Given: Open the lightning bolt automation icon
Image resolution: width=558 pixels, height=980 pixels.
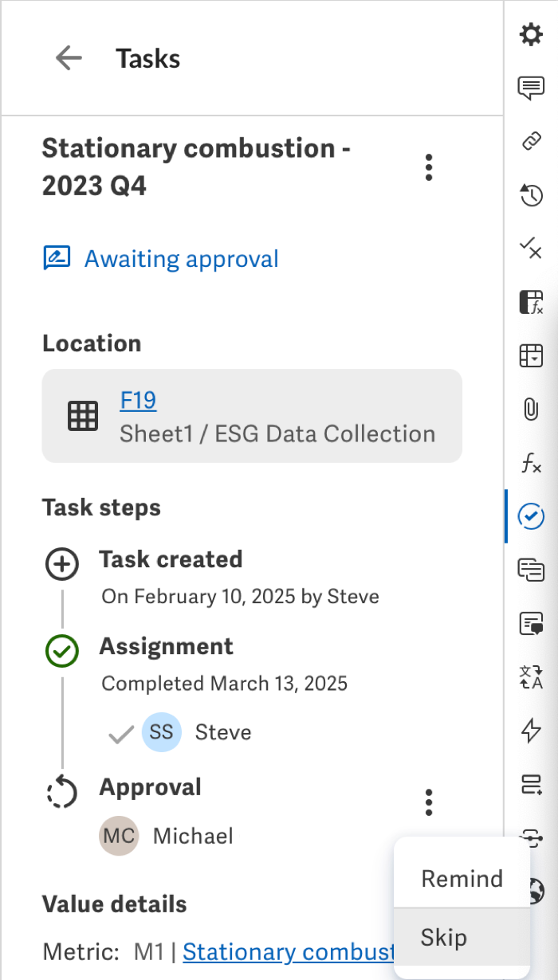Looking at the screenshot, I should click(x=531, y=731).
